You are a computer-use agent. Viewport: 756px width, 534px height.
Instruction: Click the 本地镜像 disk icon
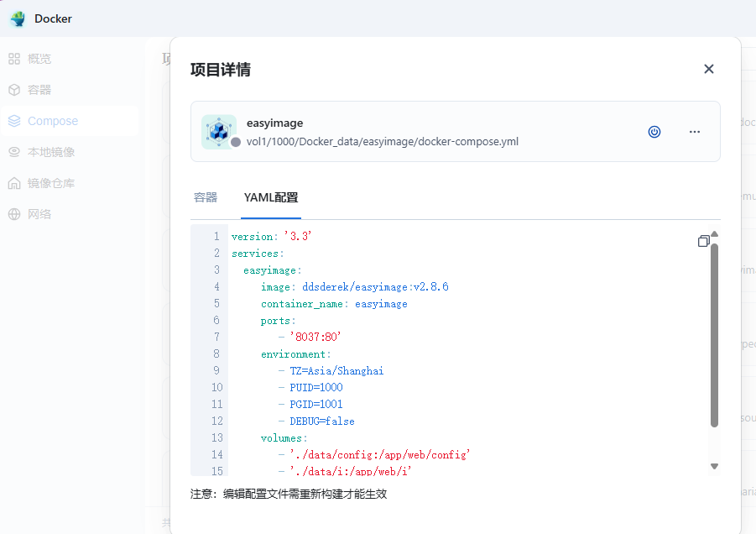coord(14,152)
